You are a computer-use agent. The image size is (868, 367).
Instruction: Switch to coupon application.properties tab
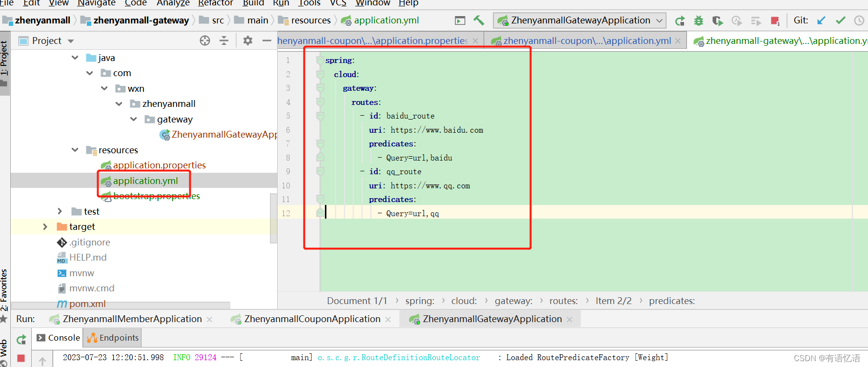[x=373, y=41]
